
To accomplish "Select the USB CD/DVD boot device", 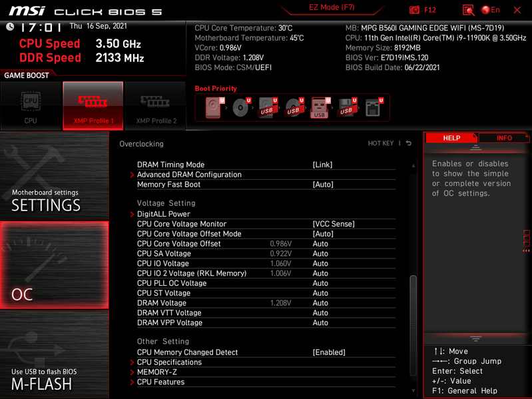I will 294,107.
